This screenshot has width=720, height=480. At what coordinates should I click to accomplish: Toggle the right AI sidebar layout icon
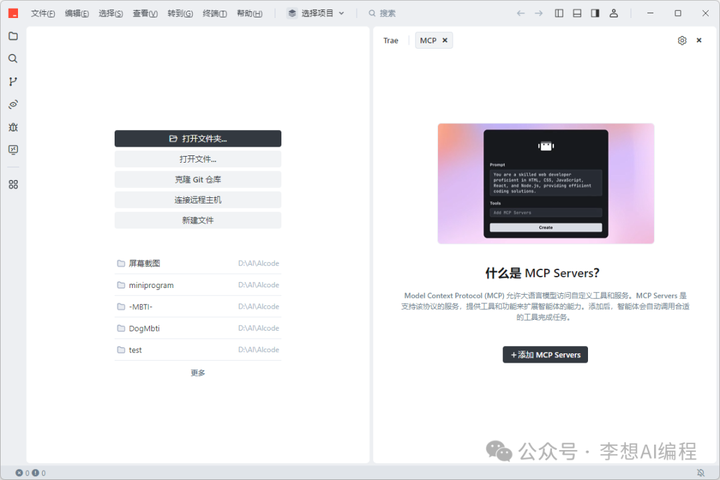click(595, 13)
